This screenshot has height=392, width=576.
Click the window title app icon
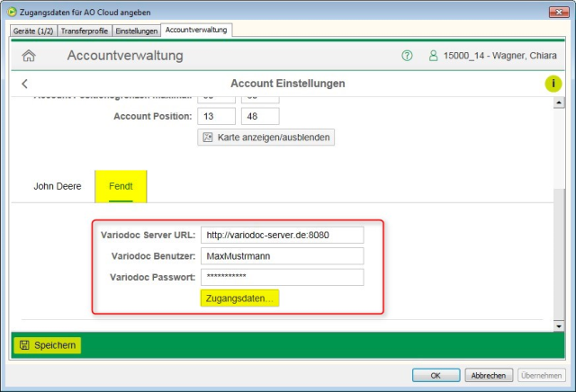(x=11, y=12)
